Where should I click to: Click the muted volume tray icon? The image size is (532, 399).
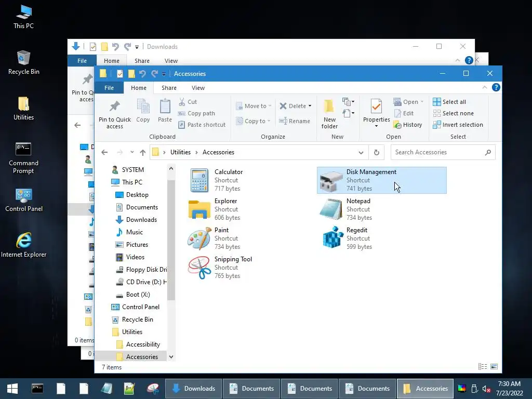(x=486, y=389)
